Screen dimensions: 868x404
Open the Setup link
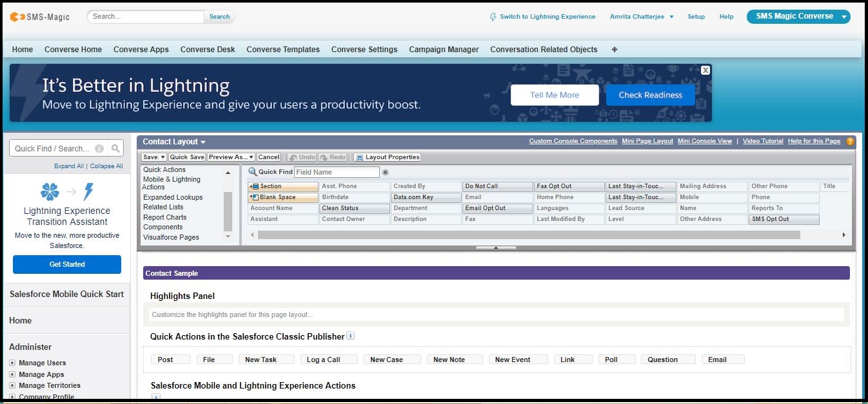(696, 17)
